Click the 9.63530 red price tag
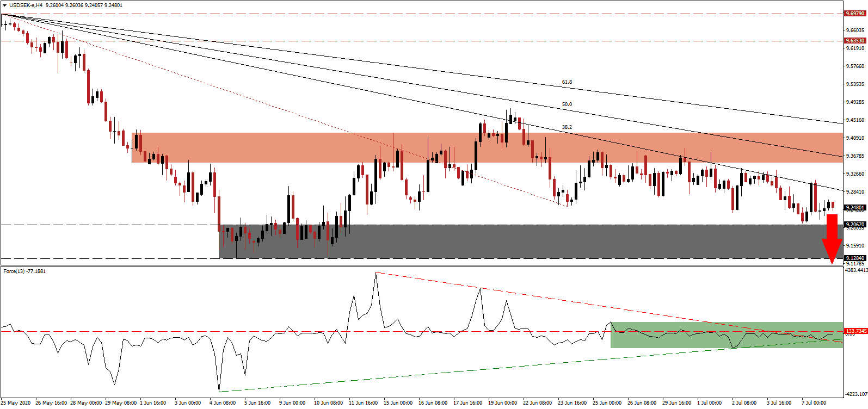The image size is (868, 409). (854, 40)
